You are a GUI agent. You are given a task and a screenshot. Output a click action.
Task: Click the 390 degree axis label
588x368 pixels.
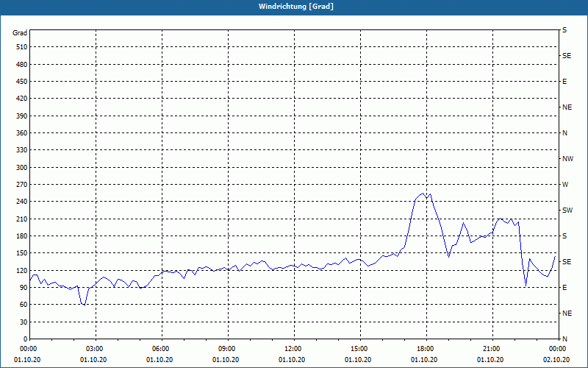pyautogui.click(x=22, y=116)
